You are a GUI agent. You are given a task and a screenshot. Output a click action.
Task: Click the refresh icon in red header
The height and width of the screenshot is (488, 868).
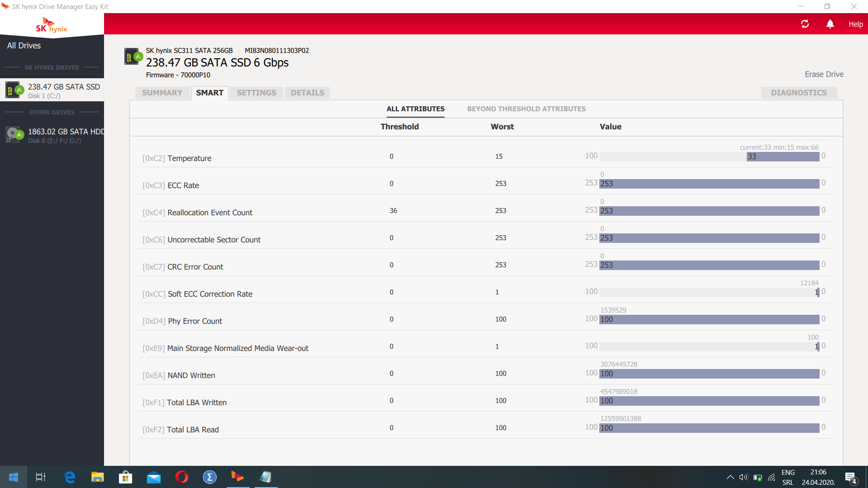(x=805, y=24)
